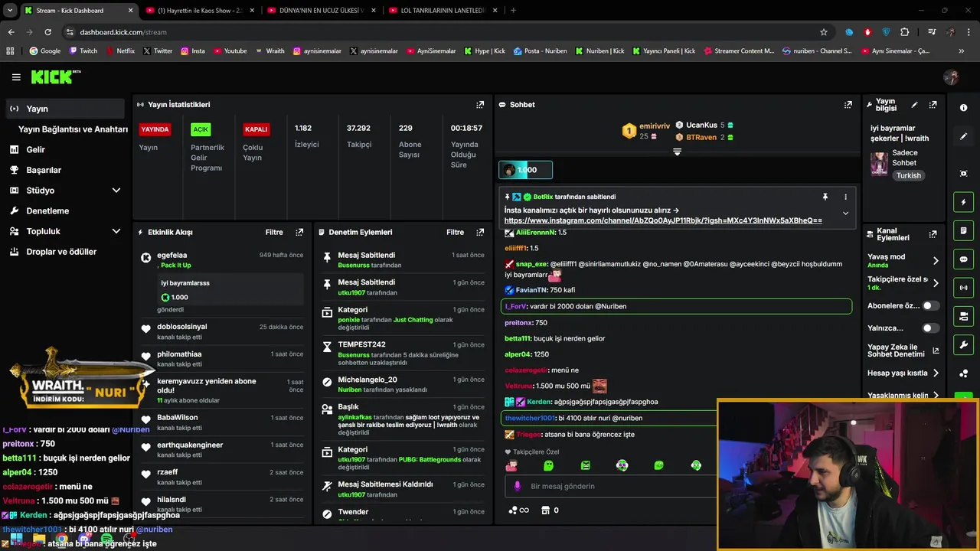980x551 pixels.
Task: Reload the Kick dashboard page
Action: (x=47, y=32)
